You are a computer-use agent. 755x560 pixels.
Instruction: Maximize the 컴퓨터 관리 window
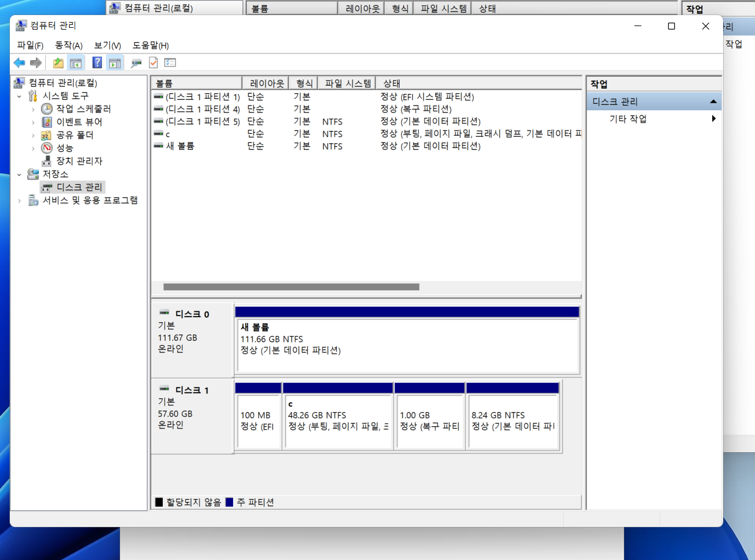click(x=671, y=26)
